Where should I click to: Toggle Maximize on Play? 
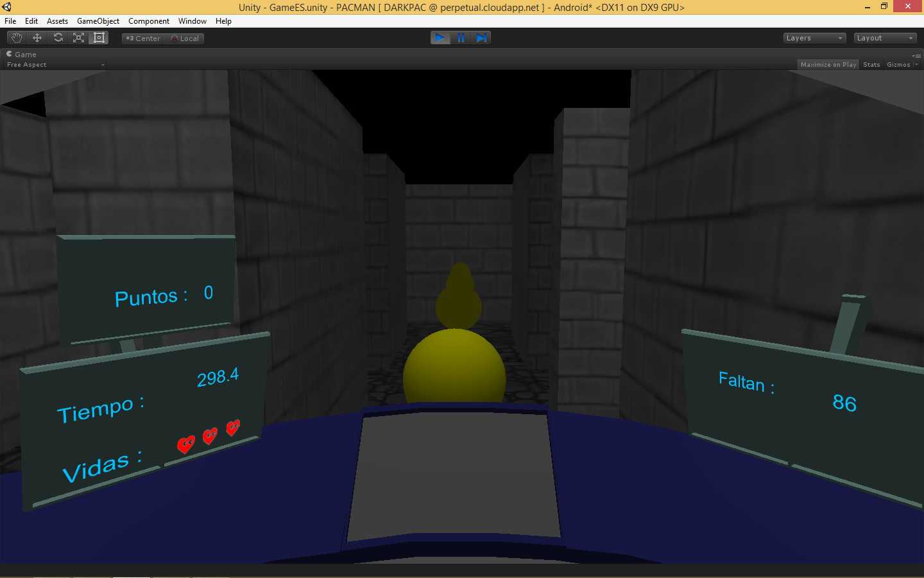pos(828,65)
